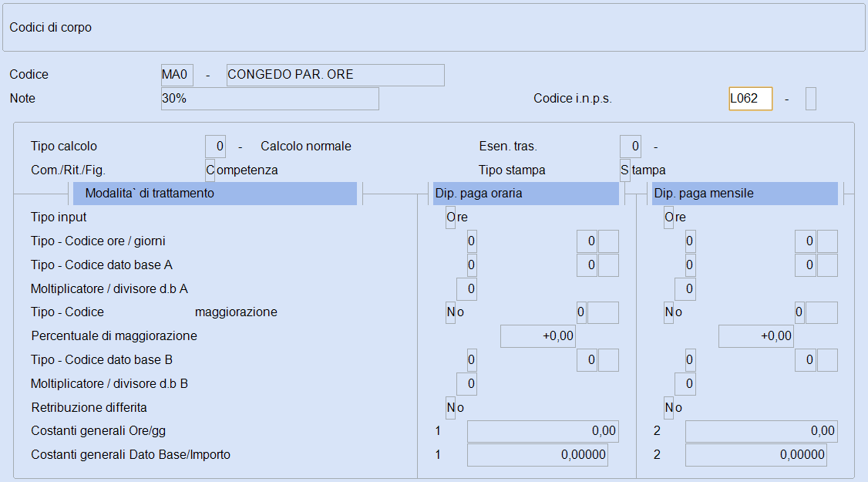Select the Tipo stampa Stampa field
Image resolution: width=868 pixels, height=482 pixels.
point(625,170)
